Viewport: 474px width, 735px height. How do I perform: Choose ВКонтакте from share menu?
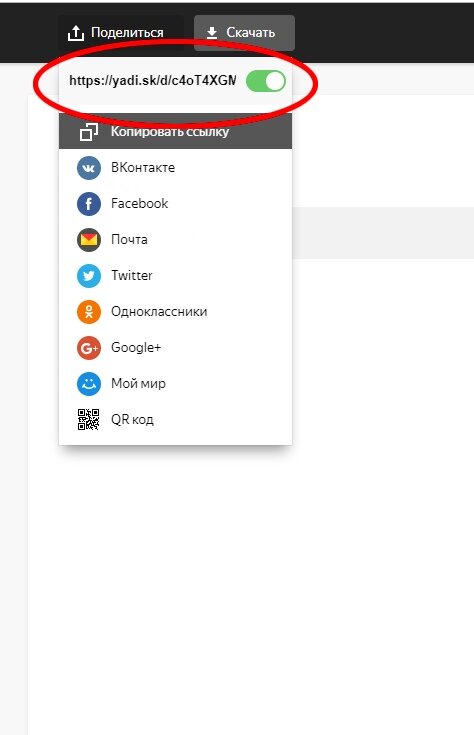point(175,168)
